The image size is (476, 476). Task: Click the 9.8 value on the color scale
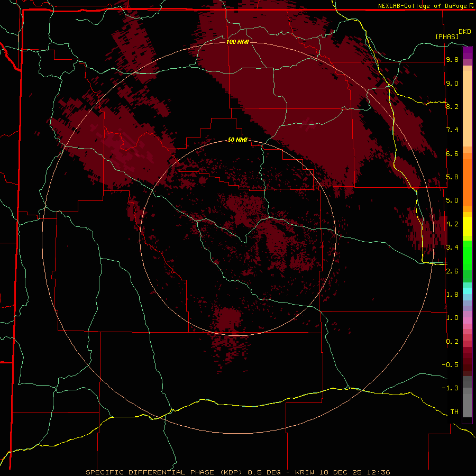coord(452,60)
